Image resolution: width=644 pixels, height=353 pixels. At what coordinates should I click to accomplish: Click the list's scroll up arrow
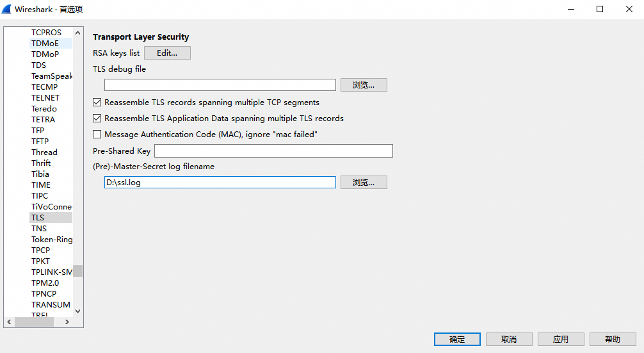(77, 33)
